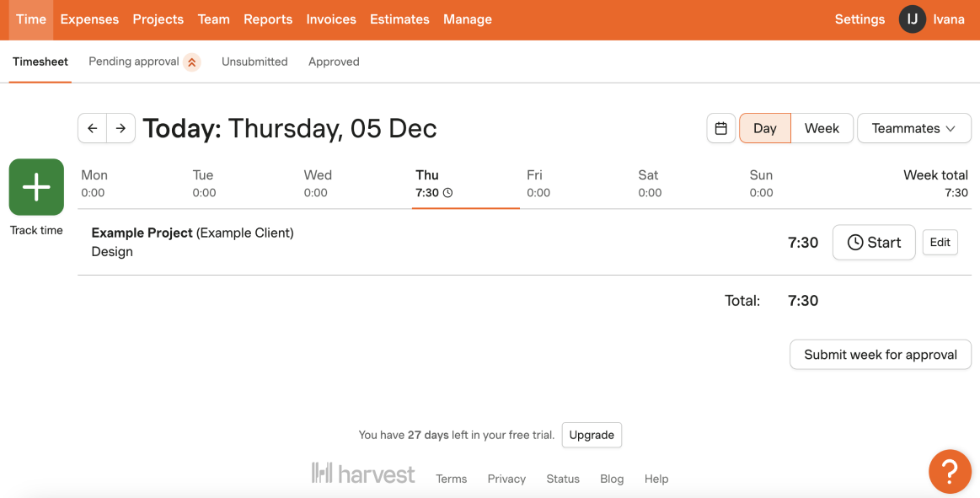Switch timesheet to Week view
The width and height of the screenshot is (980, 498).
[x=822, y=128]
